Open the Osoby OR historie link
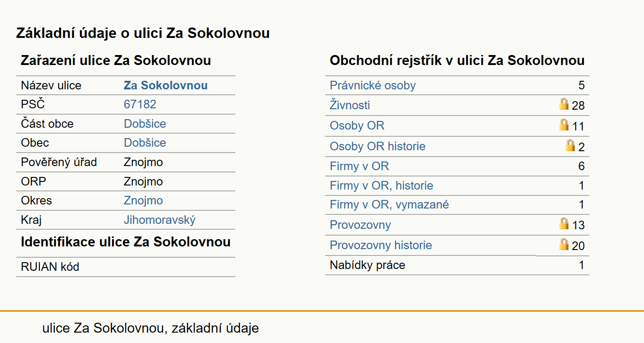Screen dimensions: 644x343 pos(378,147)
